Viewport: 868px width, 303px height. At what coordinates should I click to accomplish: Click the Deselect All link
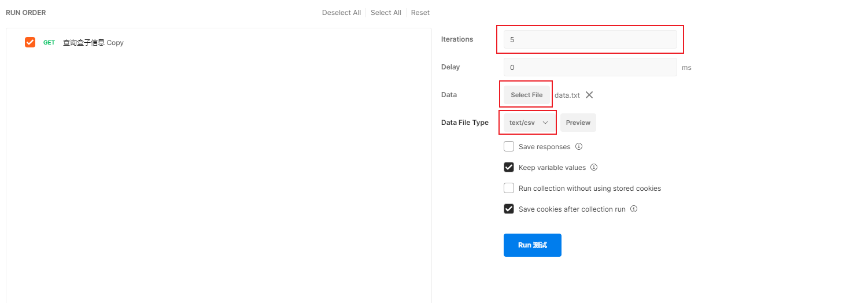pos(341,13)
